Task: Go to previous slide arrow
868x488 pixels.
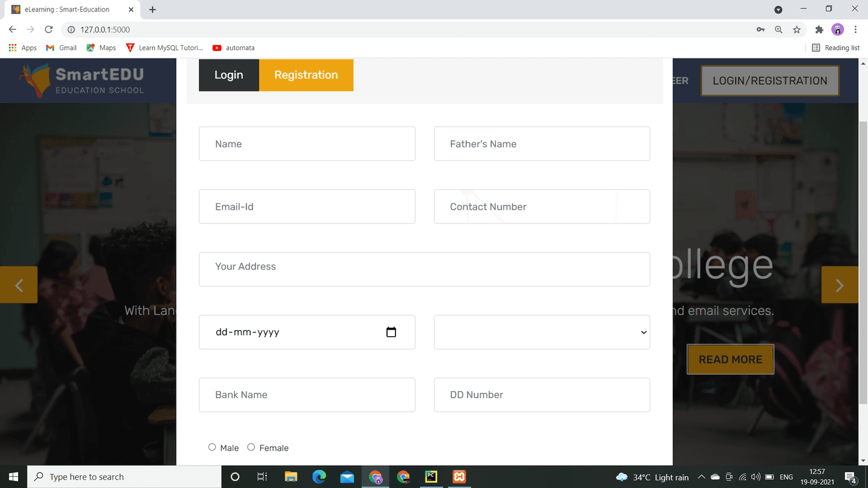Action: (19, 285)
